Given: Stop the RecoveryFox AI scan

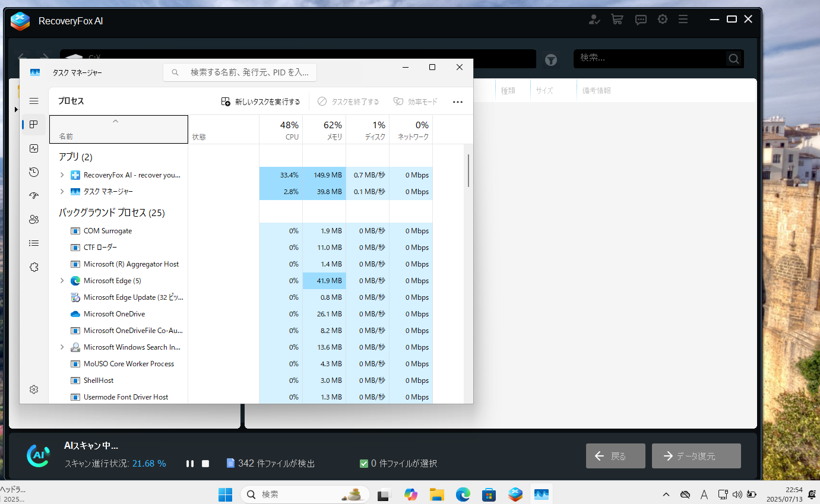Looking at the screenshot, I should 205,464.
